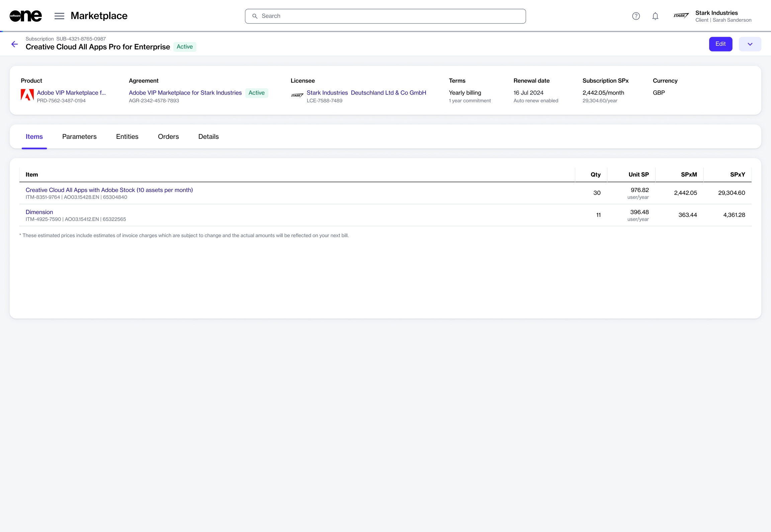Viewport: 771px width, 532px height.
Task: Open the Stark Industries account menu
Action: point(712,16)
